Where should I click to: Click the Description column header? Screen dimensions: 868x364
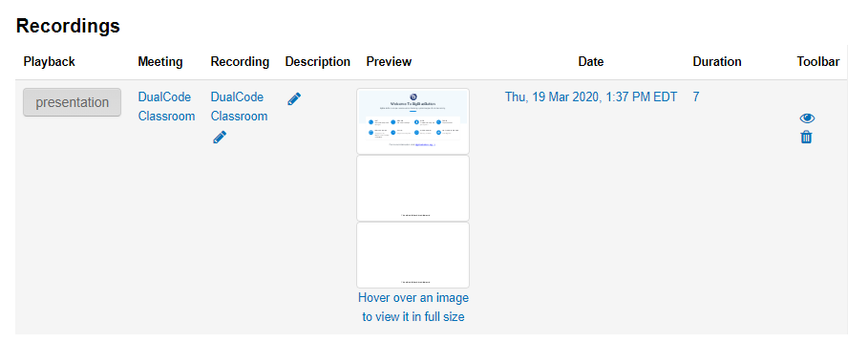(318, 61)
